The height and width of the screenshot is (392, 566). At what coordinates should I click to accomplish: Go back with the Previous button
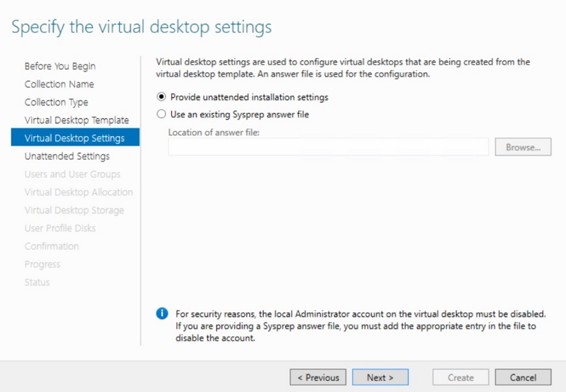click(x=318, y=377)
